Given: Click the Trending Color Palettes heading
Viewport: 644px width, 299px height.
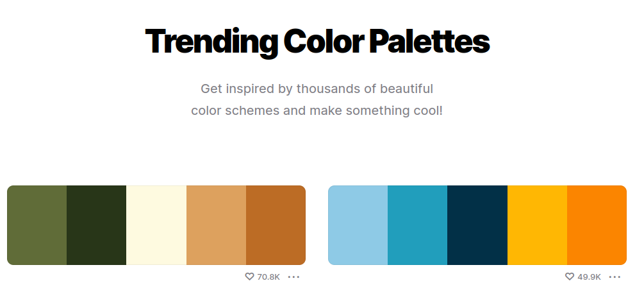Looking at the screenshot, I should pyautogui.click(x=317, y=42).
